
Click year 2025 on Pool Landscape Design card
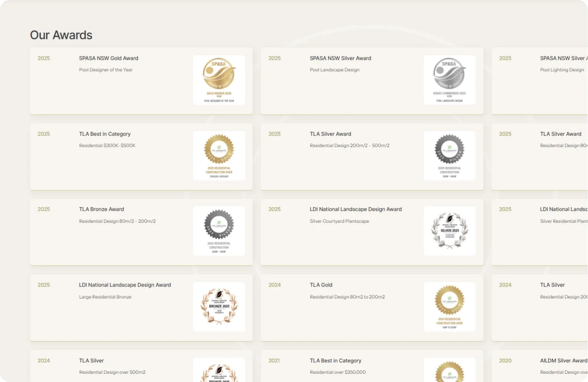pyautogui.click(x=274, y=58)
